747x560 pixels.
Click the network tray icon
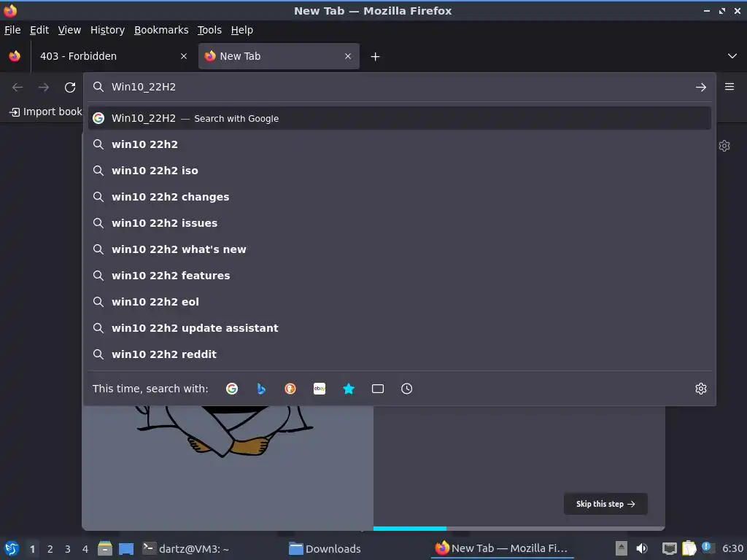pyautogui.click(x=670, y=548)
